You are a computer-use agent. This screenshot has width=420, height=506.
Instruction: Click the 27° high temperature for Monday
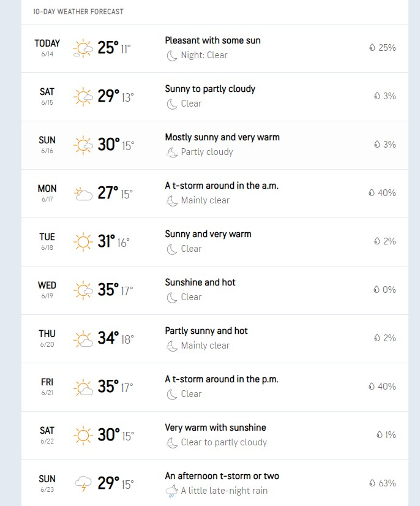(x=108, y=193)
